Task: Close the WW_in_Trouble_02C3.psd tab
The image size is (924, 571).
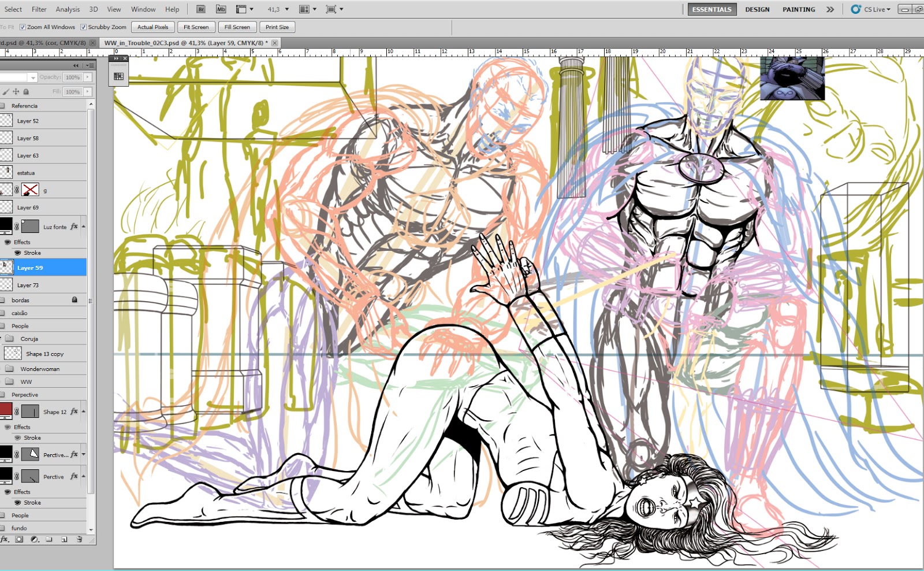Action: (274, 43)
